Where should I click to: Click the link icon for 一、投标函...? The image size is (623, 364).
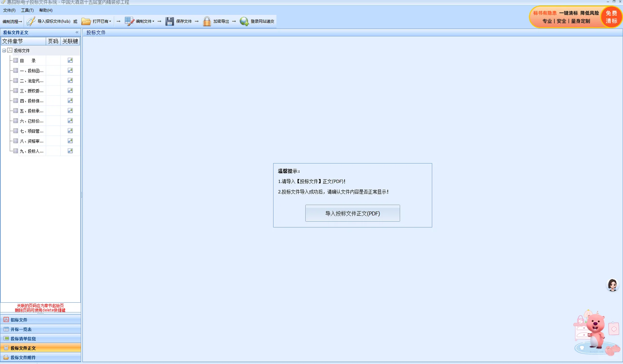(x=70, y=70)
